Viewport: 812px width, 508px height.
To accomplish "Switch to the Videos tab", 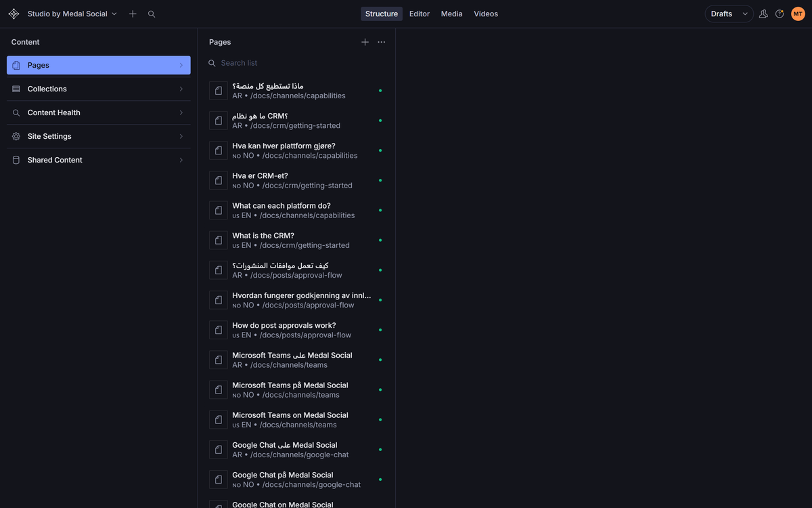I will point(486,14).
